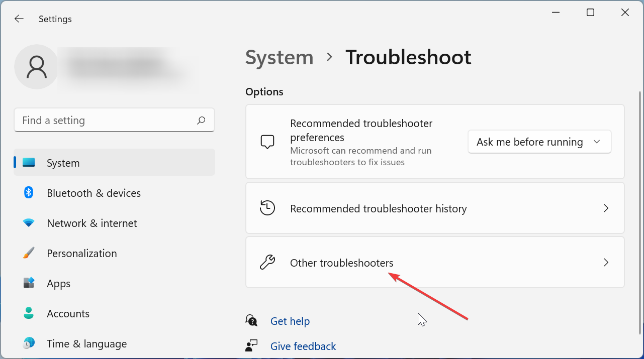644x359 pixels.
Task: Open the Ask me before running dropdown
Action: (x=539, y=142)
